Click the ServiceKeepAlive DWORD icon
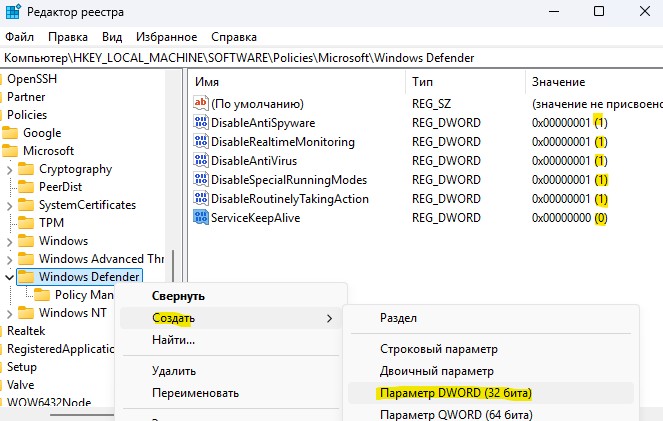 (201, 217)
